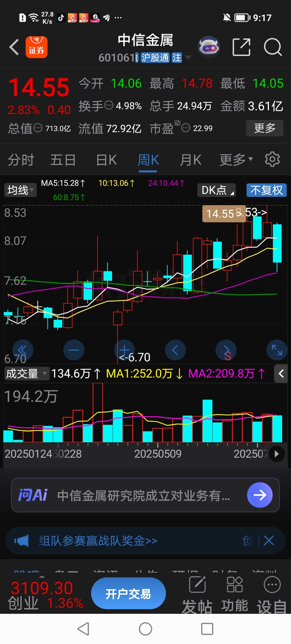
Task: Move chart left with single arrow
Action: (175, 350)
